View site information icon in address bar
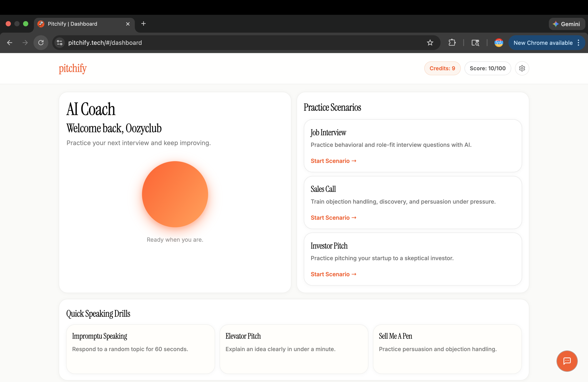 (60, 43)
